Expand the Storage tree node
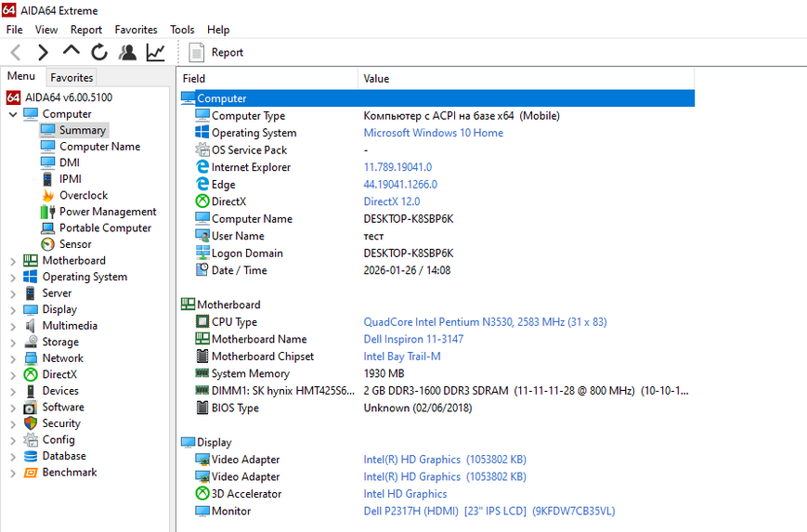Viewport: 807px width, 532px height. pyautogui.click(x=13, y=343)
